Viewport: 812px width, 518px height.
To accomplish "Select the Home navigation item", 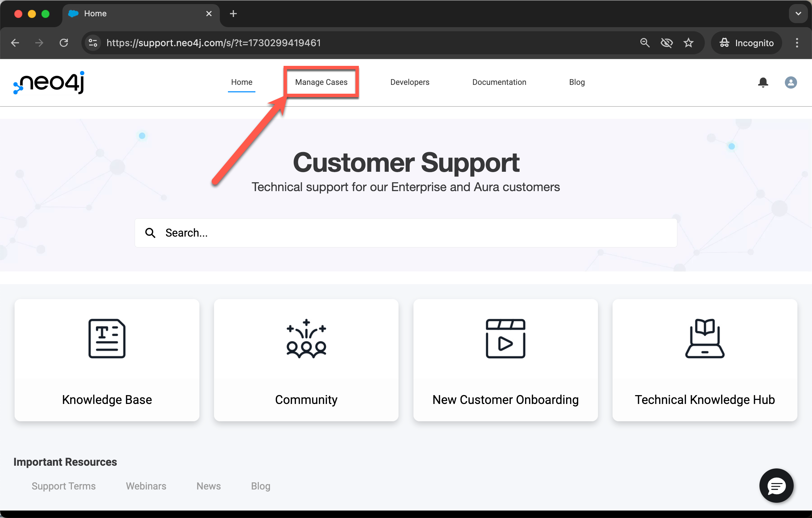I will (x=241, y=82).
